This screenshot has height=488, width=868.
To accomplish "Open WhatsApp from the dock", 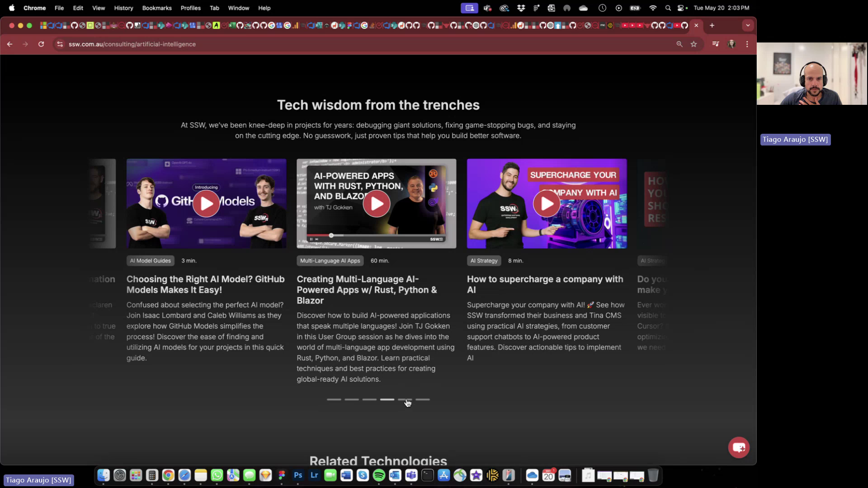I will pyautogui.click(x=217, y=475).
